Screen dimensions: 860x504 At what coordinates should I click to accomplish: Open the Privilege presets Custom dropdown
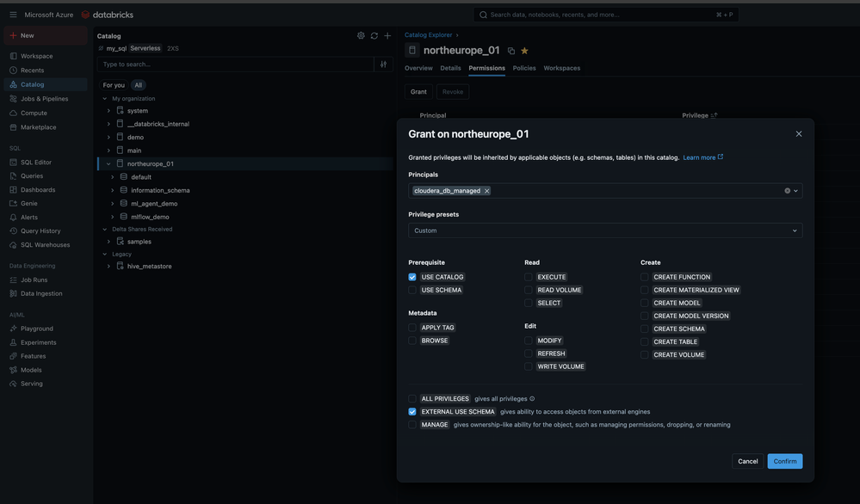pyautogui.click(x=605, y=230)
